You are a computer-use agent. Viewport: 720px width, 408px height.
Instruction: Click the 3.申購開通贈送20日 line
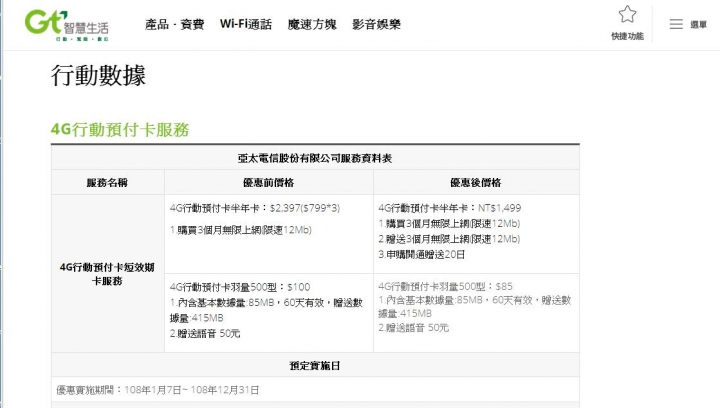point(422,255)
